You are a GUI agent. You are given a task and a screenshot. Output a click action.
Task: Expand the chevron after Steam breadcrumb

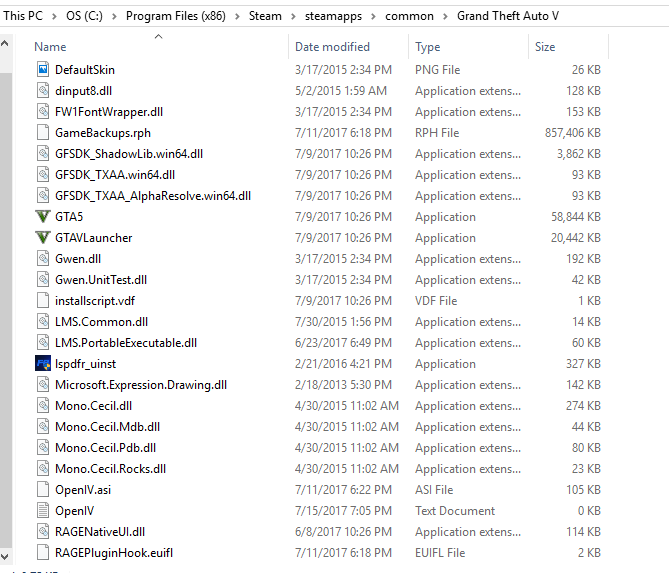pyautogui.click(x=293, y=16)
